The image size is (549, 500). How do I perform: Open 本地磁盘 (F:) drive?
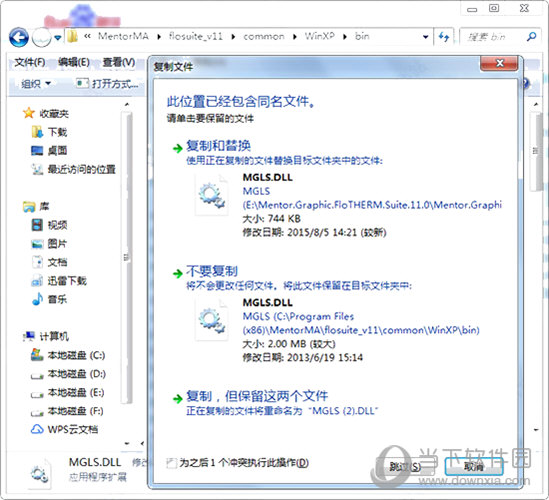coord(67,411)
